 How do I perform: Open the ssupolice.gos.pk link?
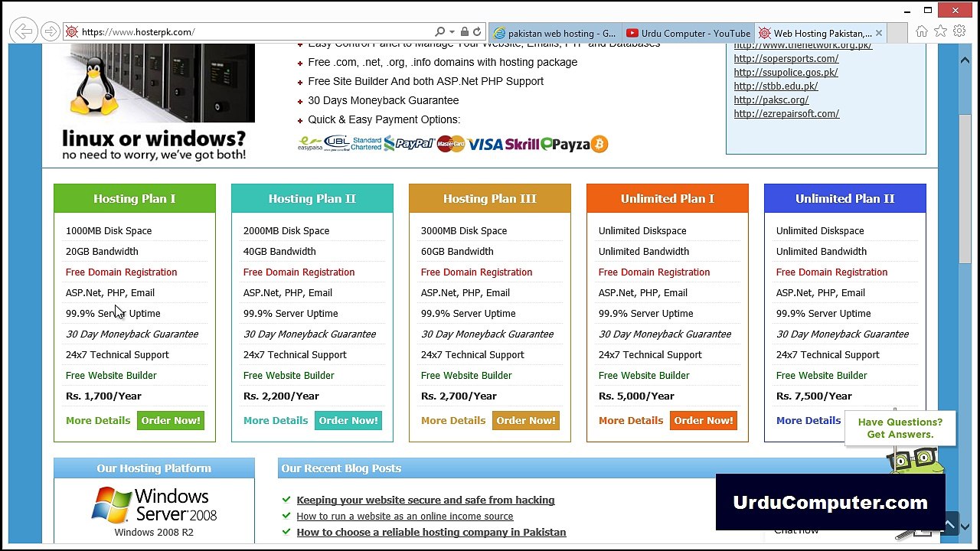point(786,72)
